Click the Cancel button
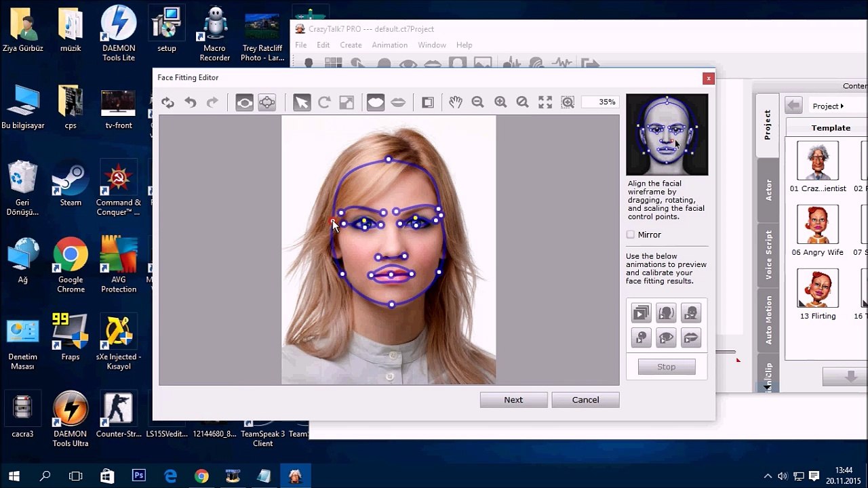Viewport: 868px width, 488px height. (585, 400)
